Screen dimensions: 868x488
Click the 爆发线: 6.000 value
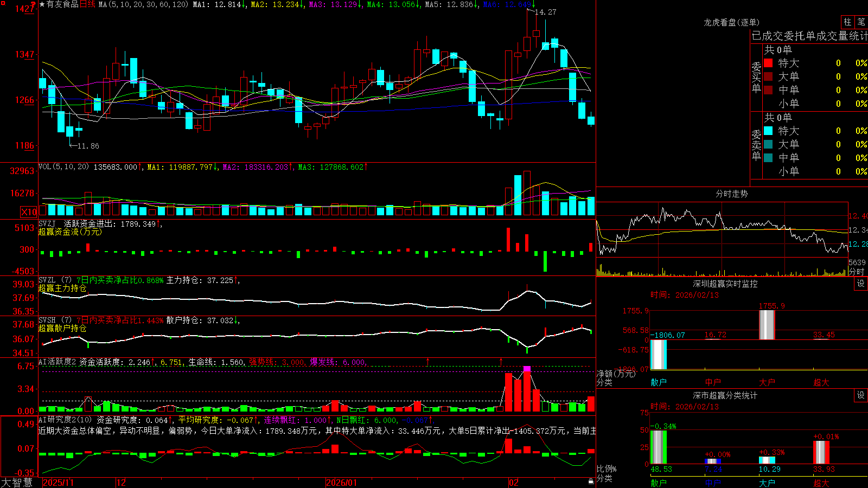(338, 362)
